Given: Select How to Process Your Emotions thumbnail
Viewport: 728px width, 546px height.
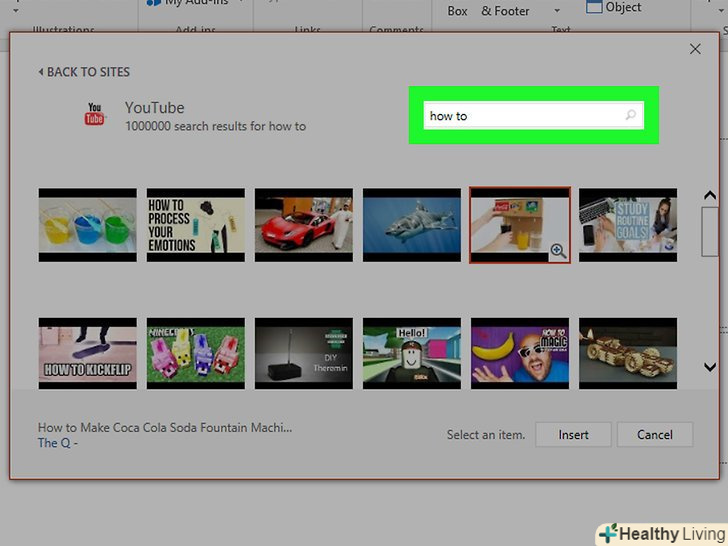Looking at the screenshot, I should (x=196, y=225).
